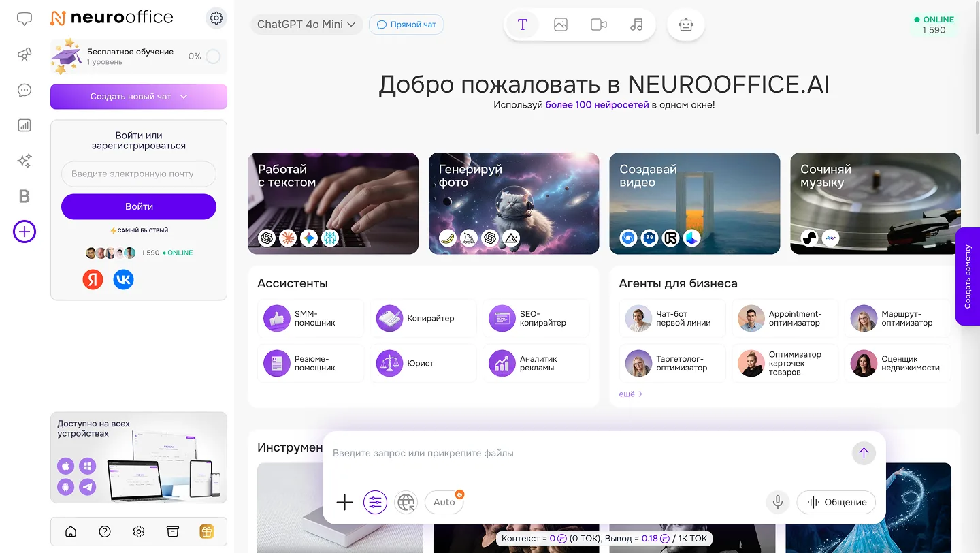The height and width of the screenshot is (553, 980).
Task: Click the Общение voice button
Action: point(836,503)
